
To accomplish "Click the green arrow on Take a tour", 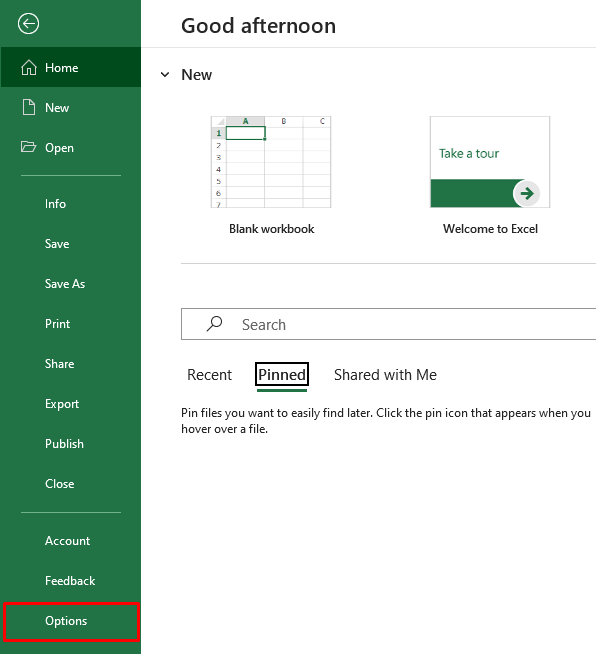I will click(x=527, y=193).
